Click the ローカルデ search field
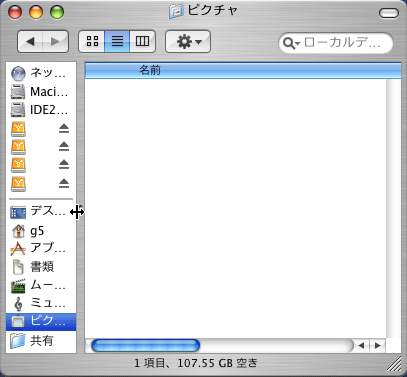This screenshot has width=407, height=377. (x=336, y=43)
